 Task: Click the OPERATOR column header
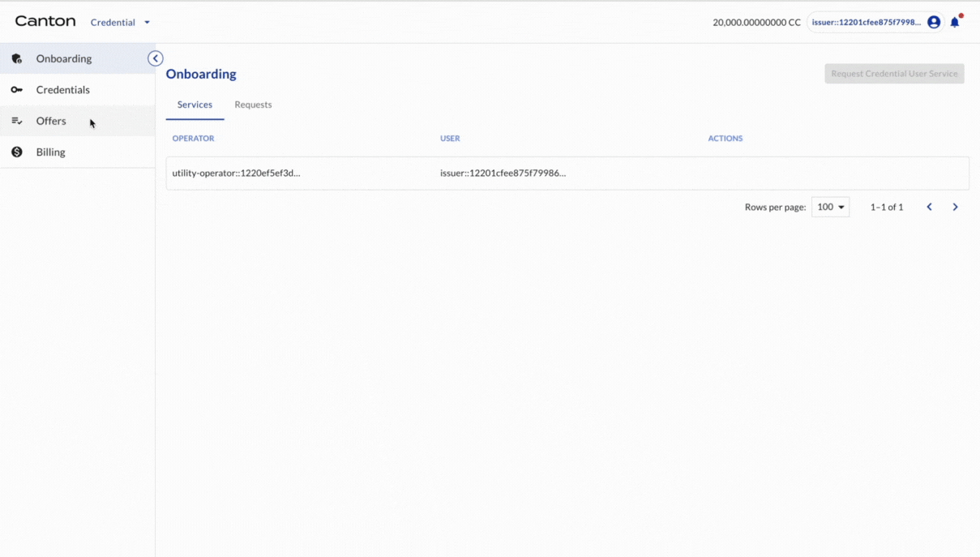click(x=193, y=139)
